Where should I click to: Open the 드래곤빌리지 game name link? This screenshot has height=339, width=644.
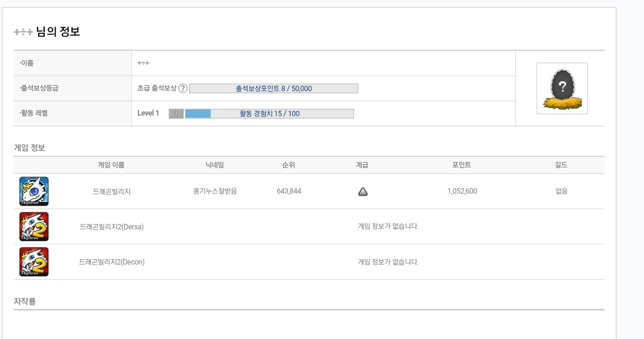click(112, 191)
